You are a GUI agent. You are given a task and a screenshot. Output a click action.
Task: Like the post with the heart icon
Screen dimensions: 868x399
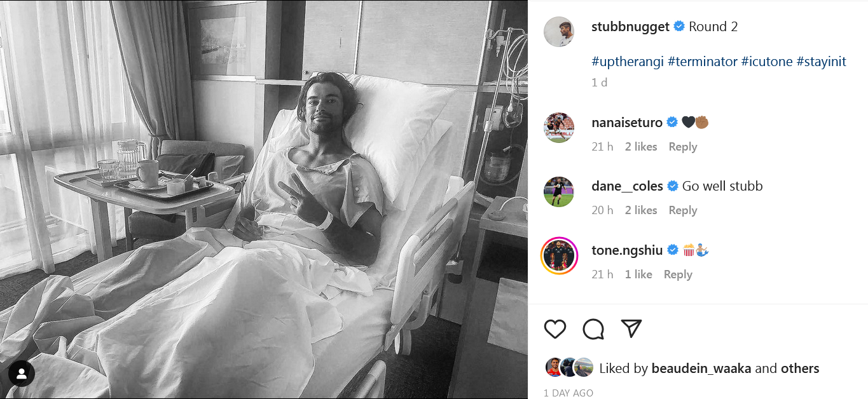pos(555,328)
